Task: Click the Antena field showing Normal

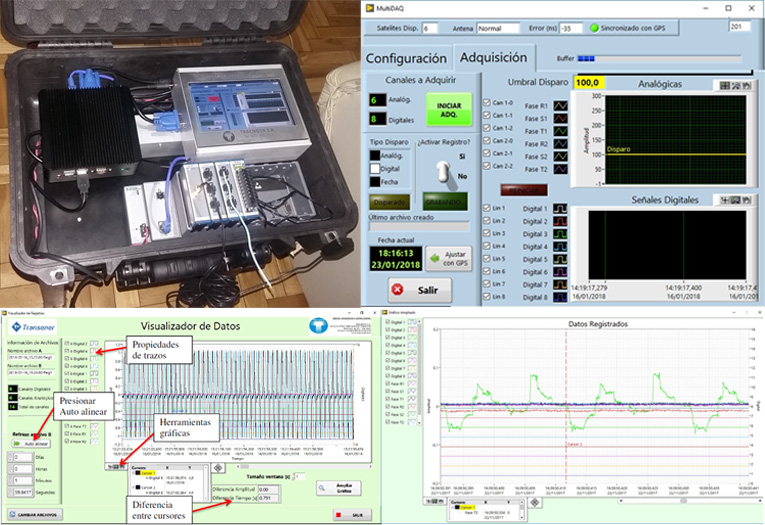Action: 492,28
